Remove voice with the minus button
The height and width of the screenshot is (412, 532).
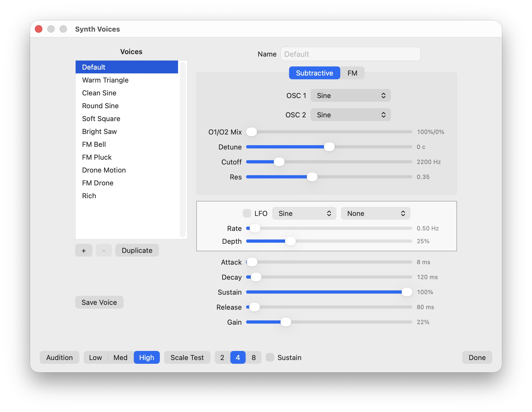click(x=104, y=250)
